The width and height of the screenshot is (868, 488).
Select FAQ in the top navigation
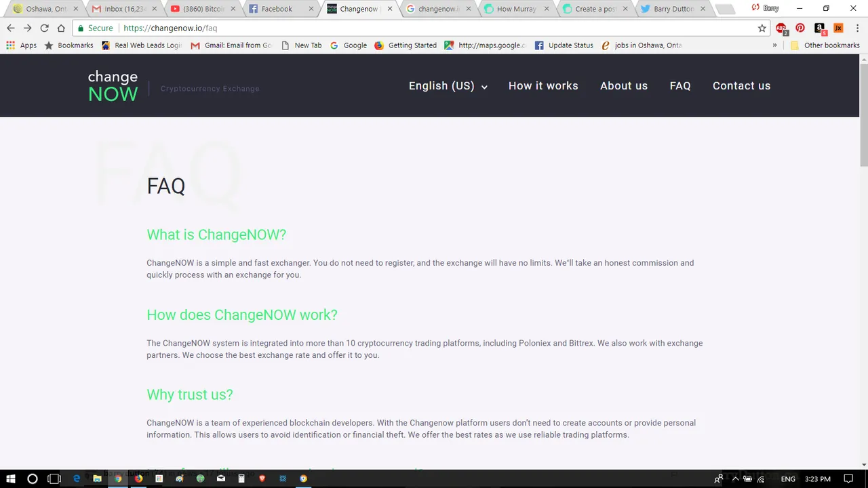[x=680, y=86]
